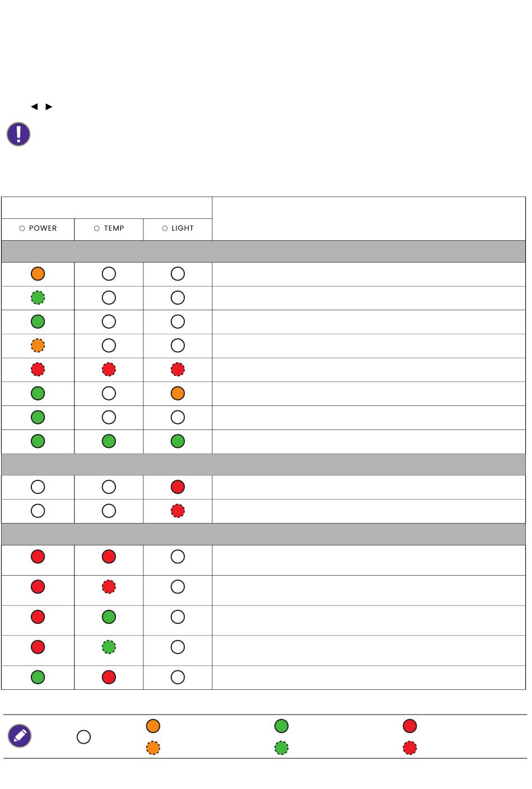Image resolution: width=532 pixels, height=789 pixels.
Task: Select dashed red circle in the legend
Action: 410,748
